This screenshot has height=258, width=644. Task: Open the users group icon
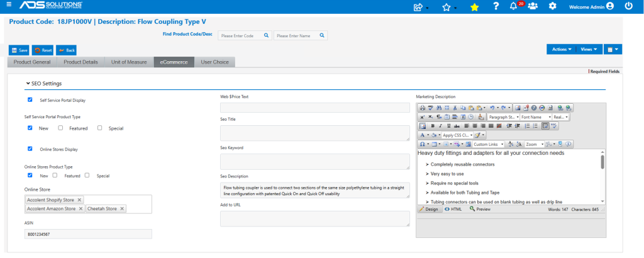(533, 6)
